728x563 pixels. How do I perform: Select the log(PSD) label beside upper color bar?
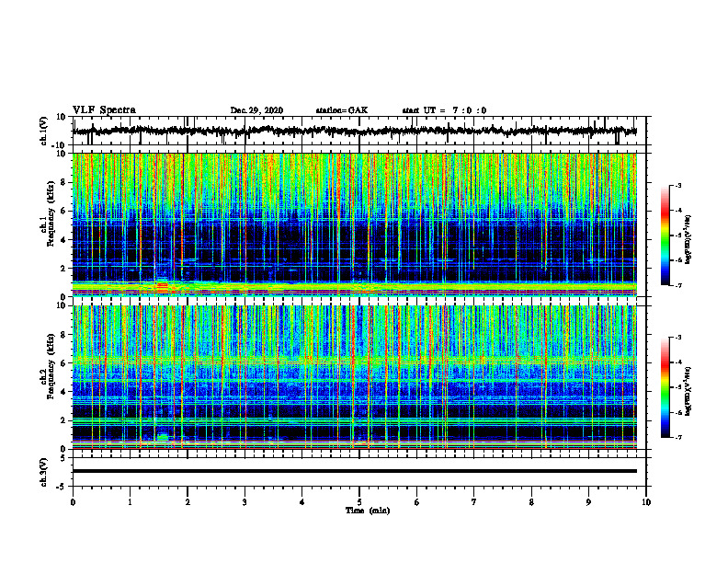tap(688, 239)
